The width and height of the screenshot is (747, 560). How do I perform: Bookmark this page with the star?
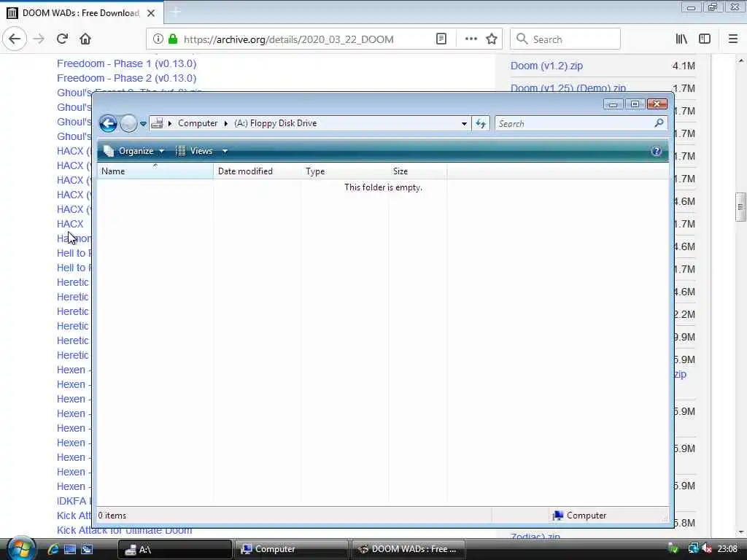(492, 39)
